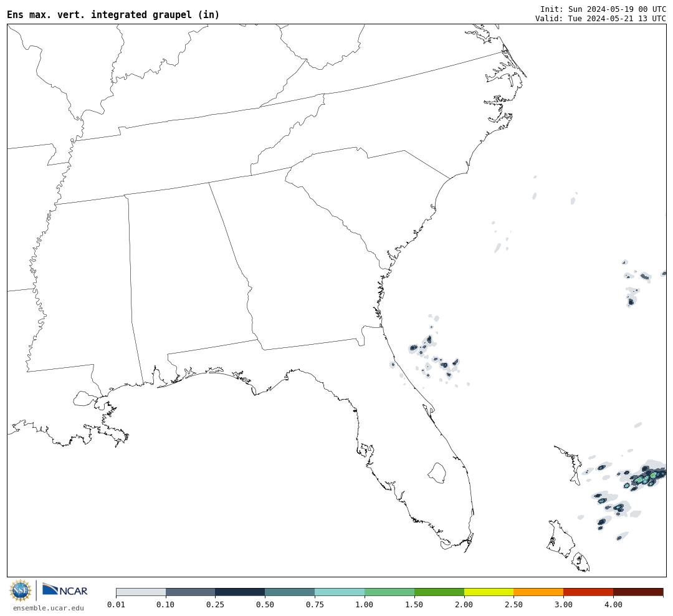Open the ensemble.ucar.edu link text
The image size is (673, 616).
pyautogui.click(x=49, y=608)
